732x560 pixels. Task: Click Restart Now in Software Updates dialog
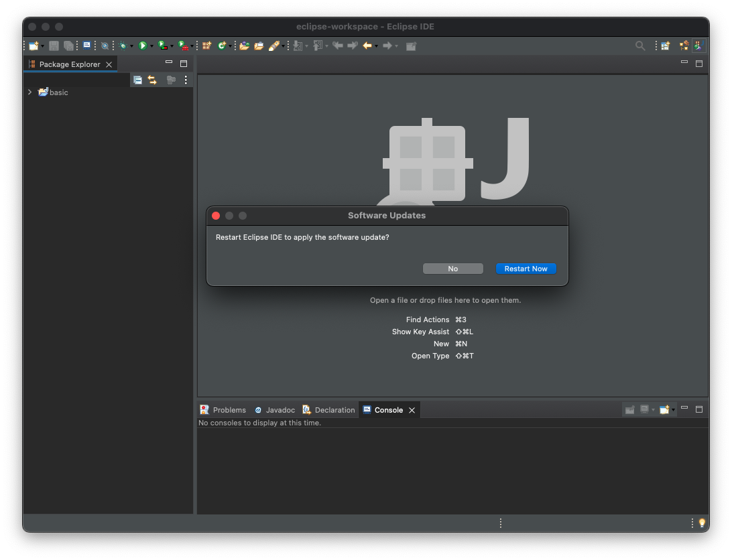coord(526,269)
